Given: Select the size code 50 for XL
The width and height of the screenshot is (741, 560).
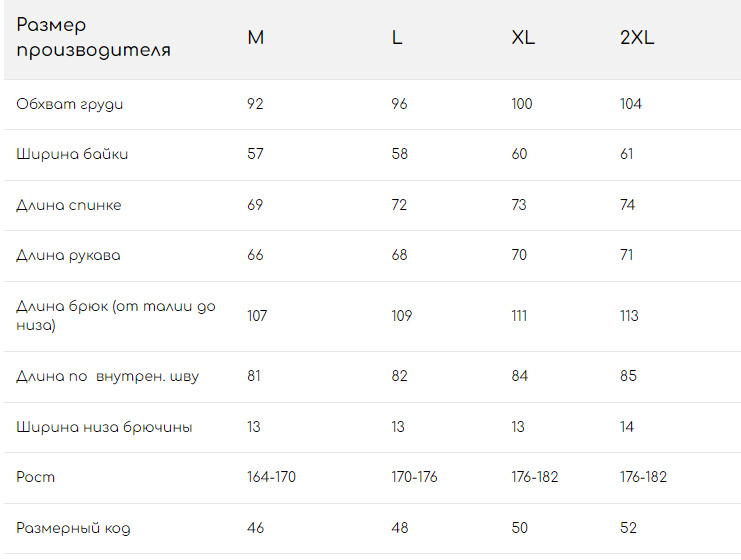Looking at the screenshot, I should pyautogui.click(x=520, y=528).
